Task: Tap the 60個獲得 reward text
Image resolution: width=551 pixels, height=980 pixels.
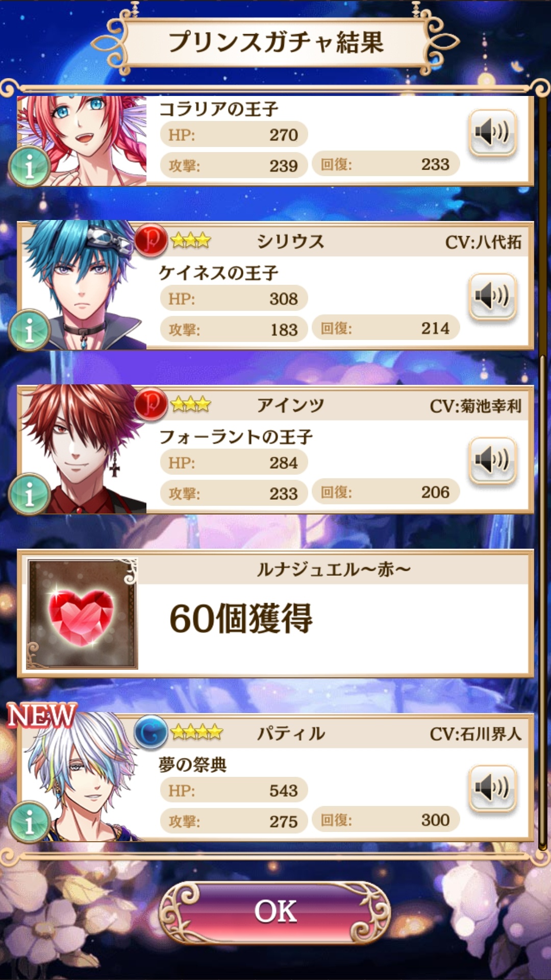Action: coord(241,618)
